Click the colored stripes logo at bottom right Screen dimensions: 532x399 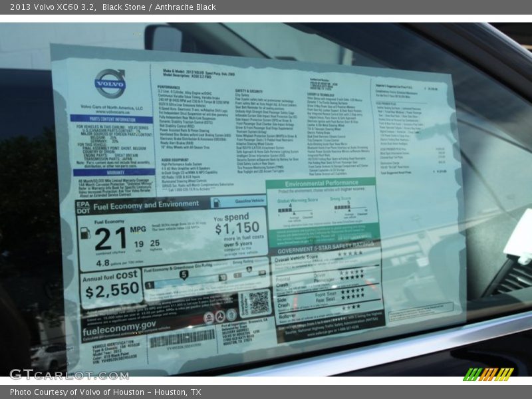[x=488, y=374]
